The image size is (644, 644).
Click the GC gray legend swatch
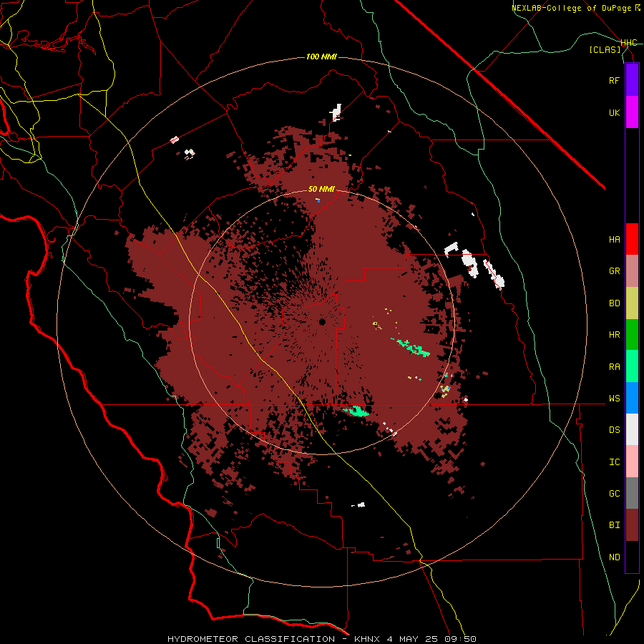pyautogui.click(x=632, y=493)
